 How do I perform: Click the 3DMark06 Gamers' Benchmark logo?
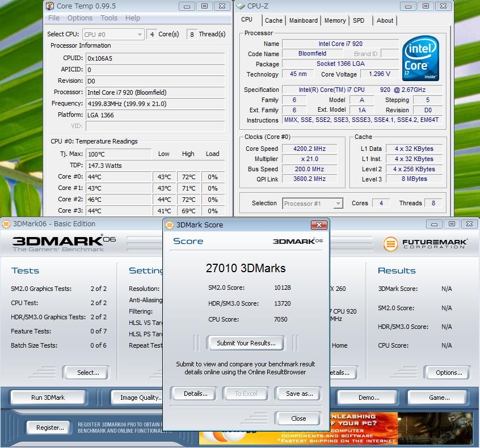(64, 244)
